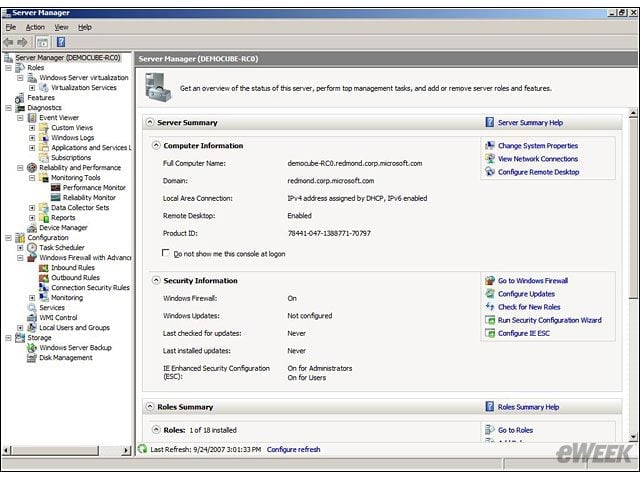Screen dimensions: 640x480
Task: Click Run Security Configuration Wizard link
Action: coord(549,320)
